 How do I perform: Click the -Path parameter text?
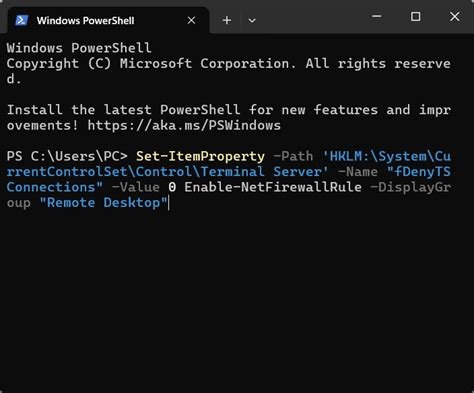click(293, 156)
